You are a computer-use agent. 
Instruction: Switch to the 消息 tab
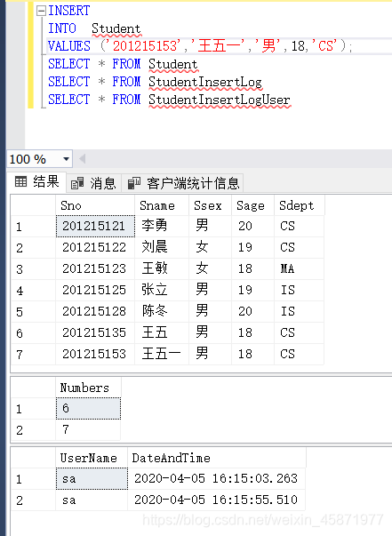(x=93, y=183)
